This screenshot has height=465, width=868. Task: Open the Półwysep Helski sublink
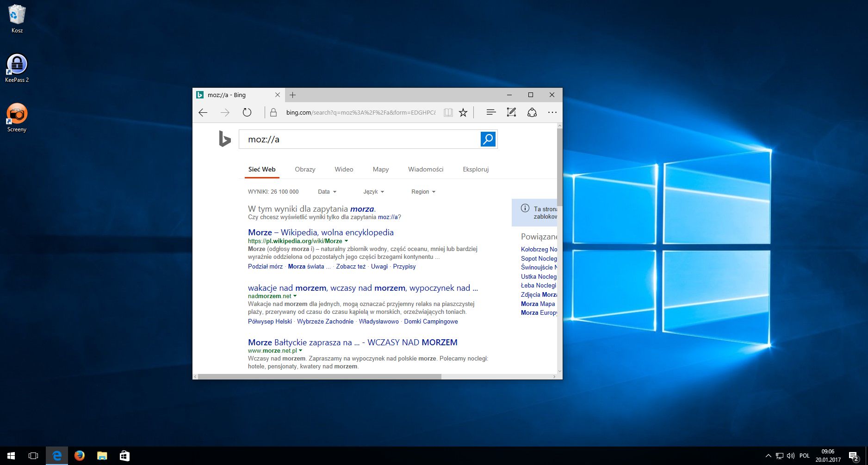(x=270, y=322)
